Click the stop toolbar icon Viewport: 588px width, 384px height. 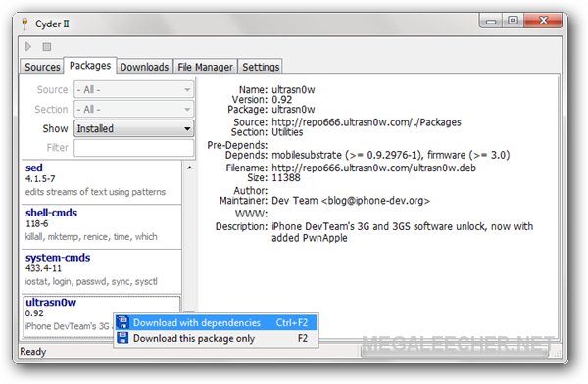pos(47,46)
